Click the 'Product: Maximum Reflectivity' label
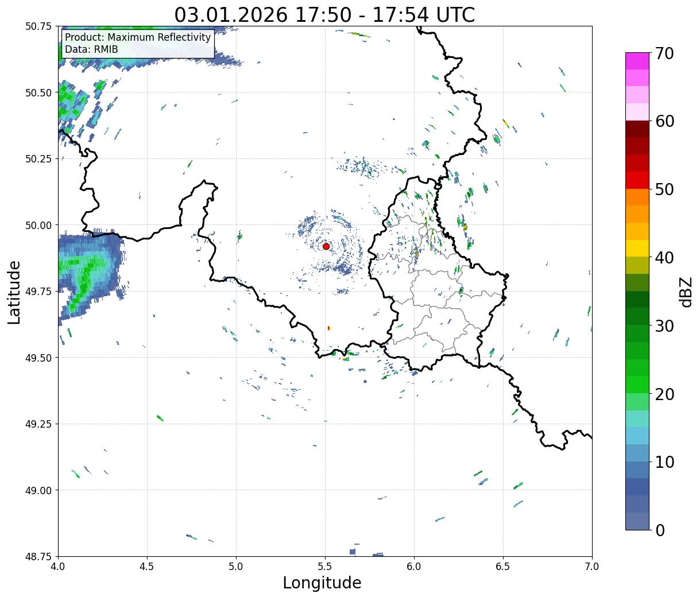The height and width of the screenshot is (597, 700). [138, 37]
